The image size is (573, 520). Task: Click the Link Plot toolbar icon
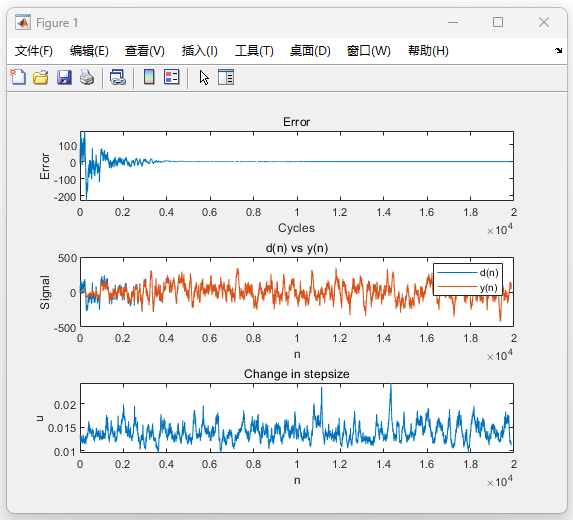[x=118, y=77]
